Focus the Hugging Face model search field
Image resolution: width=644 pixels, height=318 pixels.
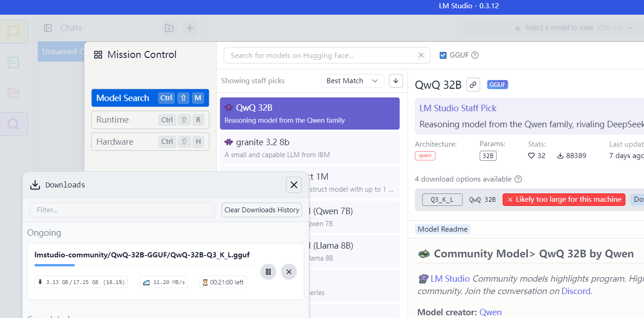pyautogui.click(x=327, y=55)
